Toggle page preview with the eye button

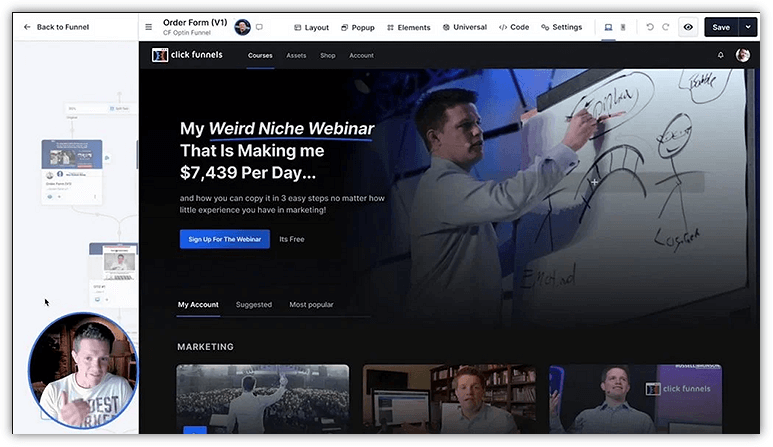pos(688,27)
